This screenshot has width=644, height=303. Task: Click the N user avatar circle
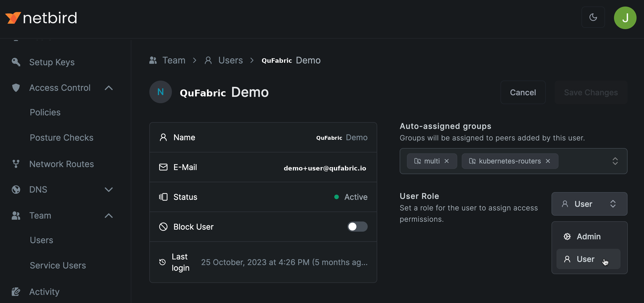coord(161,92)
